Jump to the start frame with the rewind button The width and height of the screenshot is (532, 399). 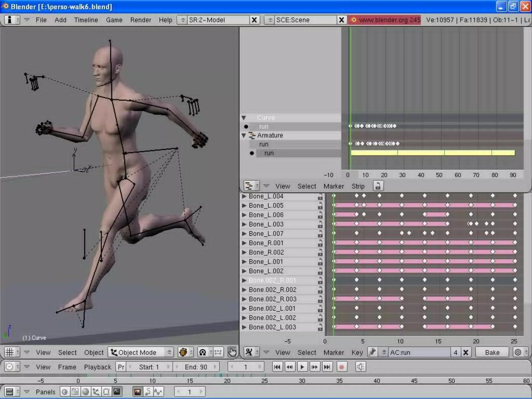click(277, 367)
